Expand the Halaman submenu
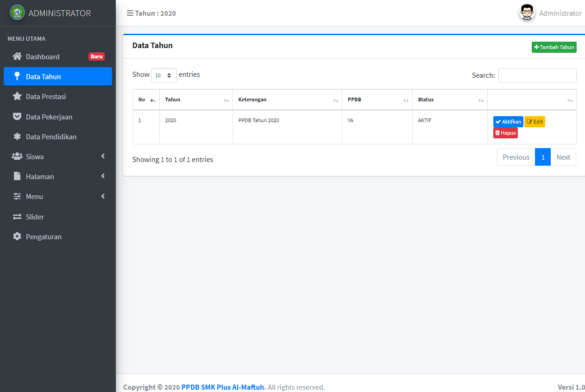Screen dimensions: 585x392 pos(58,176)
